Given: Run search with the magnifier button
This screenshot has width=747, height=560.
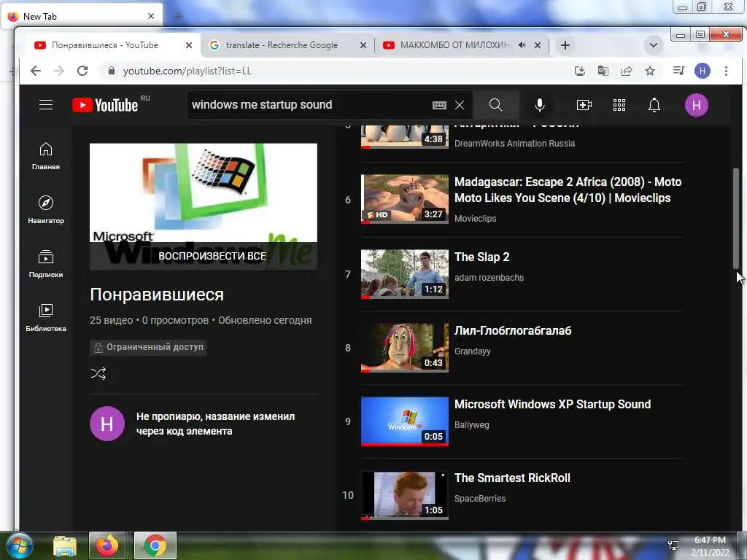Looking at the screenshot, I should 495,105.
